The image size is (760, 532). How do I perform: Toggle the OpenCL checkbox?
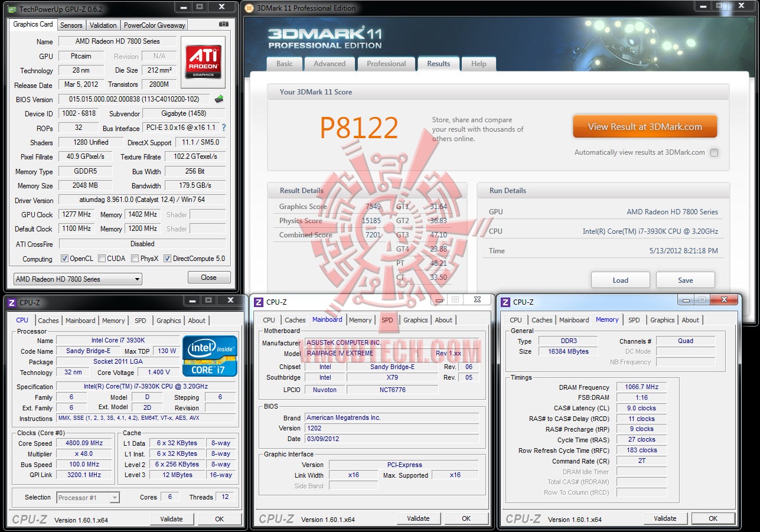(64, 259)
